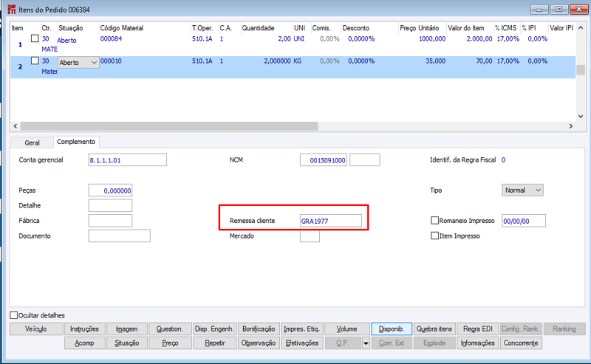This screenshot has width=591, height=364.
Task: Open the Observação button
Action: (259, 343)
